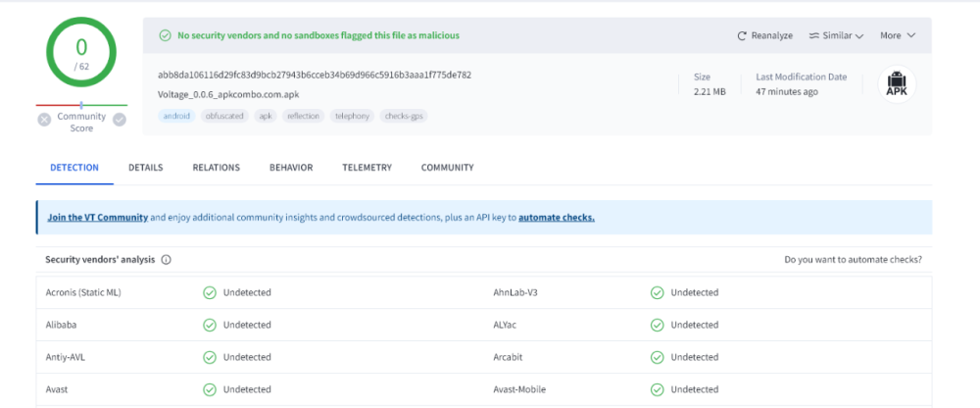The height and width of the screenshot is (408, 980).
Task: Select the reflection tag
Action: [303, 116]
